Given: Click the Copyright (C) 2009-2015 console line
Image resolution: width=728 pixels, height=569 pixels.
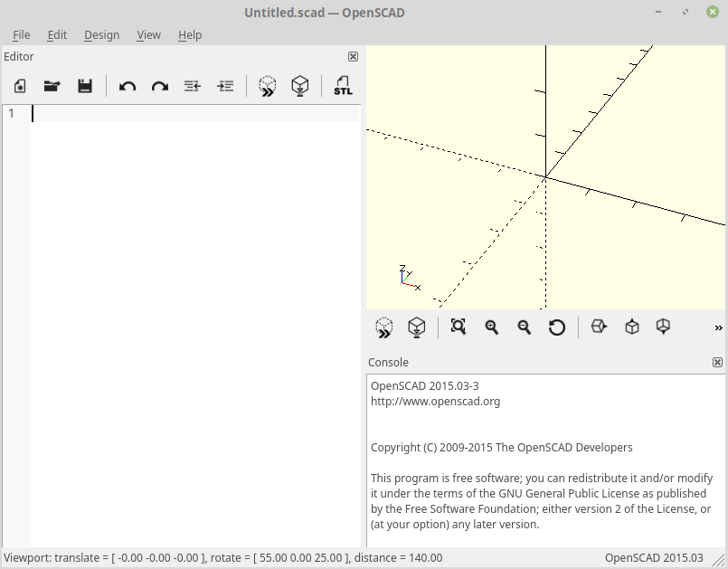Looking at the screenshot, I should pyautogui.click(x=501, y=447).
